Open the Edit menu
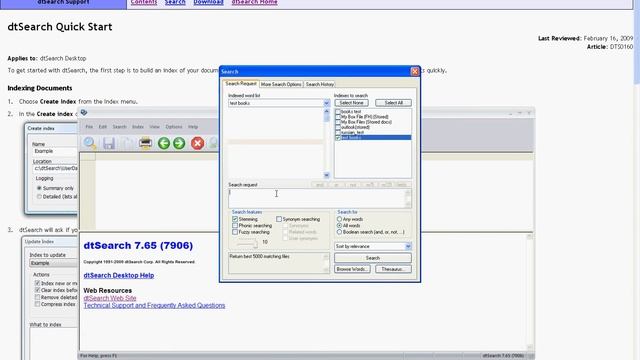The width and height of the screenshot is (640, 360). (x=102, y=127)
